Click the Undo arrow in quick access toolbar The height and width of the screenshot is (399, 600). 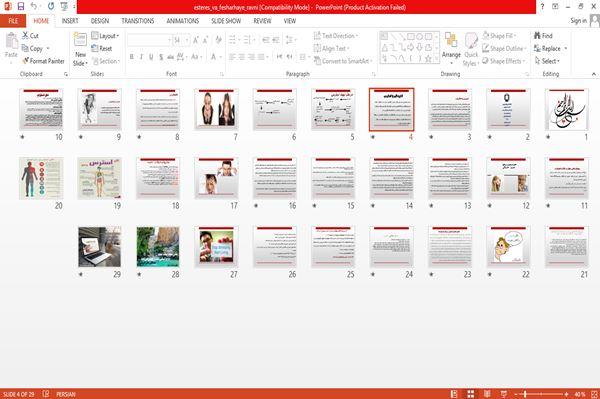point(34,6)
